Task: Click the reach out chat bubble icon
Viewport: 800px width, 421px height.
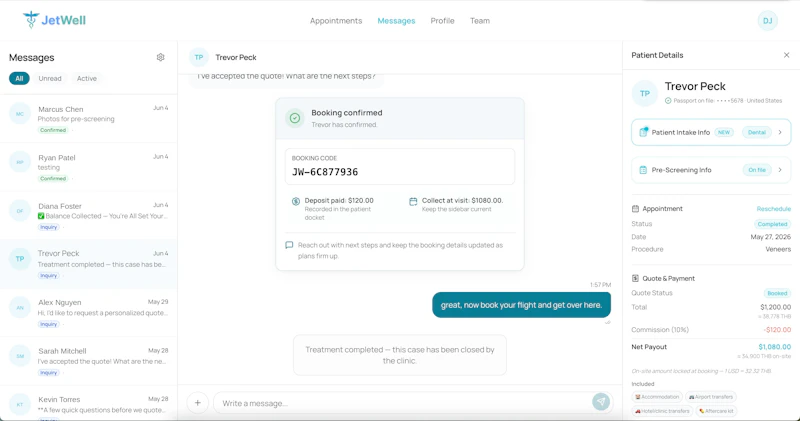Action: (x=289, y=245)
